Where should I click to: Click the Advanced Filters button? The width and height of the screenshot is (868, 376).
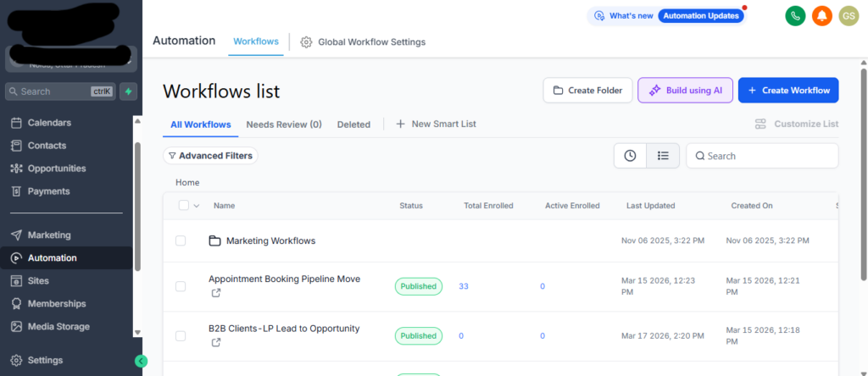210,156
